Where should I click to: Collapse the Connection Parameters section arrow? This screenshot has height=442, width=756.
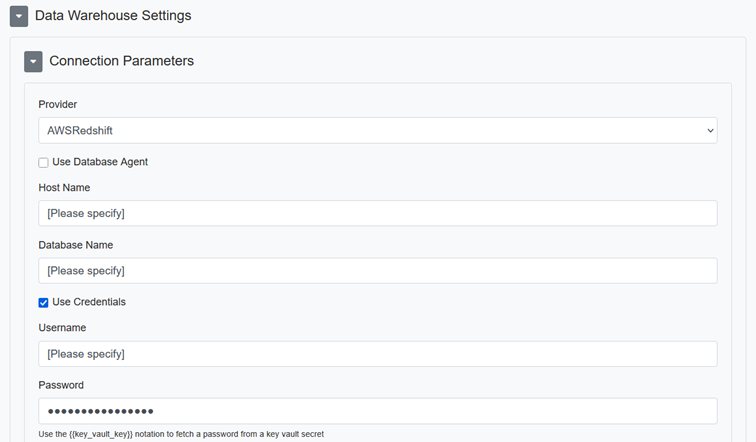click(x=33, y=61)
